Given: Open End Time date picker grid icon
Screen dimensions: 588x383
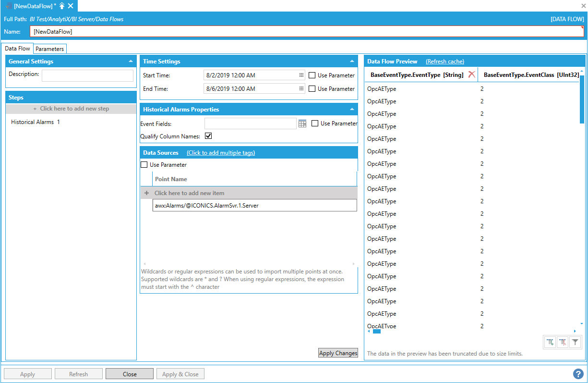Looking at the screenshot, I should (x=301, y=89).
